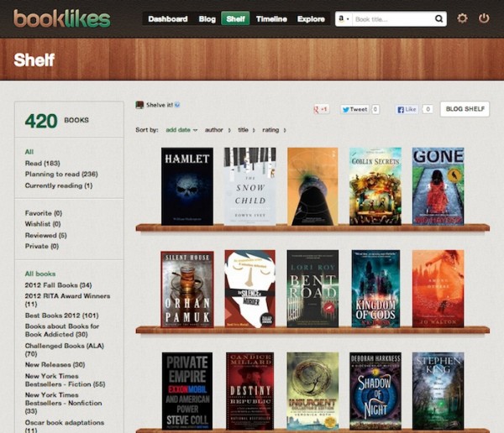Open the orange lighthouse book cover
Viewport: 504px width, 433px height.
[312, 186]
